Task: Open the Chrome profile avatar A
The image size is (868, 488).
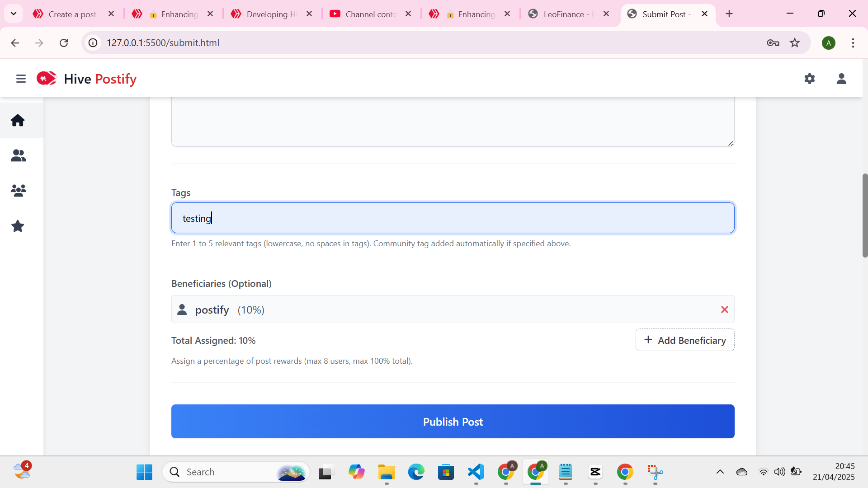Action: click(829, 43)
